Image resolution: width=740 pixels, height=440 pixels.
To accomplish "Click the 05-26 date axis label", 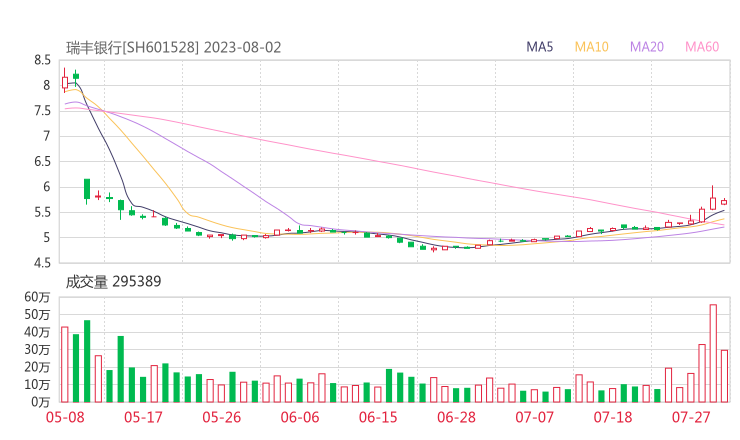I will pyautogui.click(x=221, y=417).
